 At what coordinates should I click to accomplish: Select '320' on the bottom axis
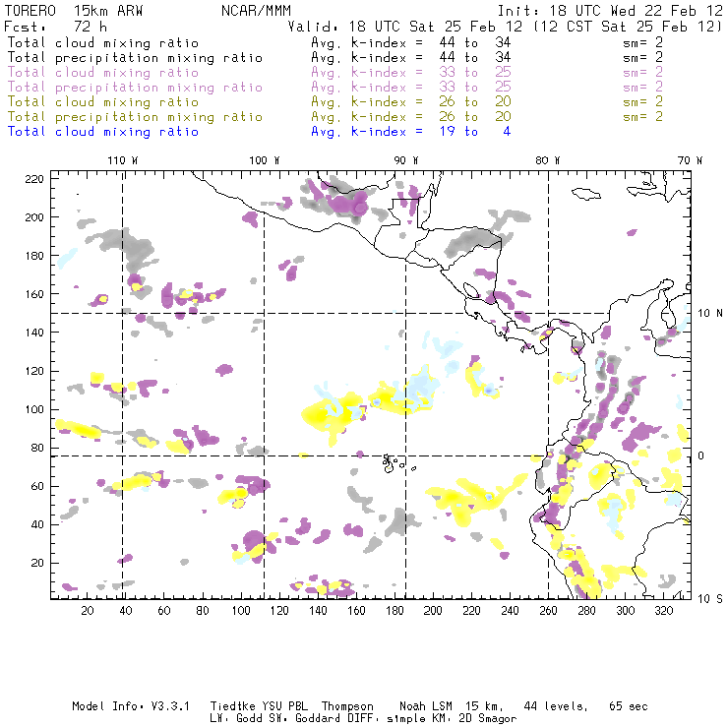(x=663, y=611)
